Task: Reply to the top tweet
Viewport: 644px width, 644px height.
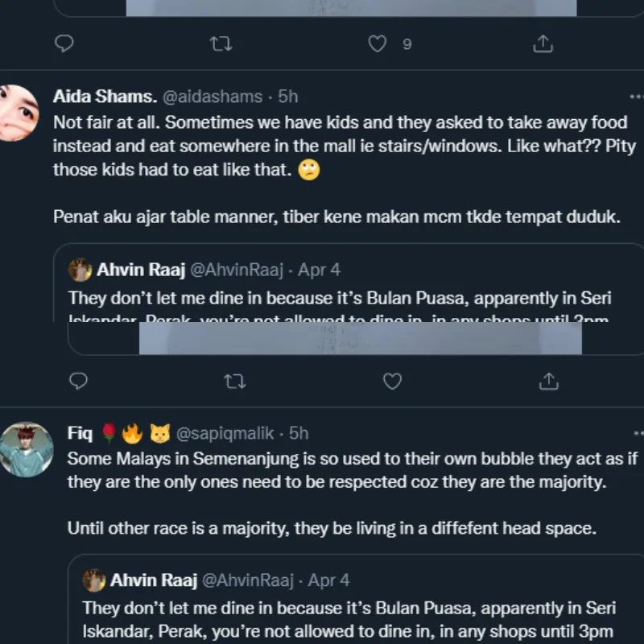Action: (64, 43)
